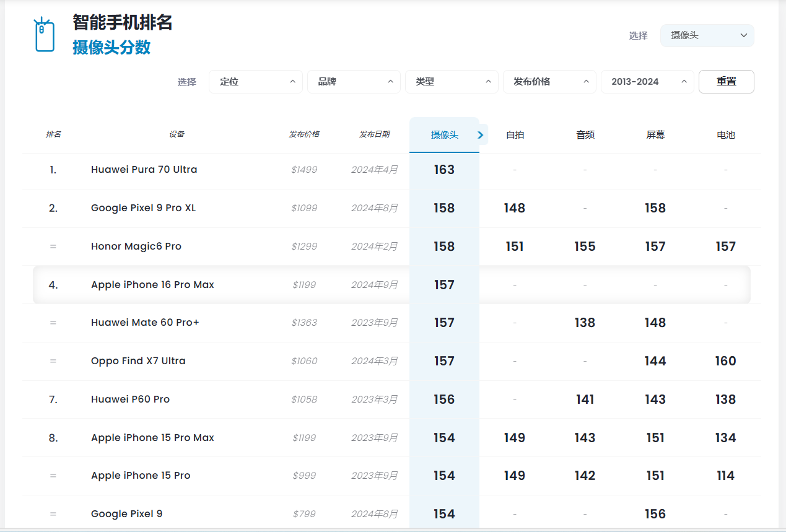The image size is (786, 532).
Task: Open Apple iPhone 15 Pro link
Action: (x=141, y=476)
